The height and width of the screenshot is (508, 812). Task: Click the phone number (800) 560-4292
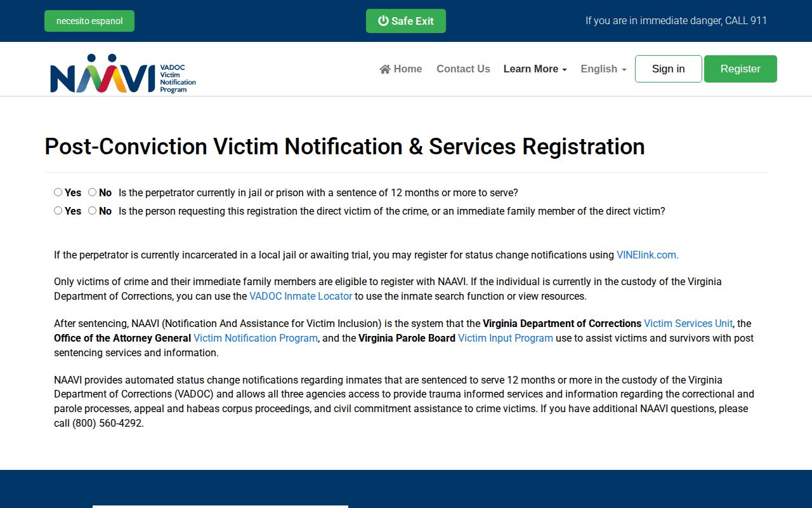pyautogui.click(x=108, y=423)
